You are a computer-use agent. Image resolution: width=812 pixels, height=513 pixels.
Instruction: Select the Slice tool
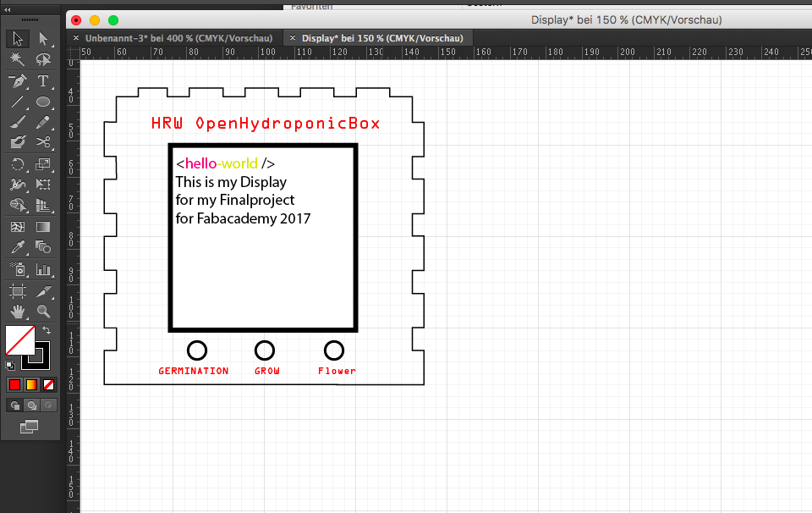(x=43, y=290)
